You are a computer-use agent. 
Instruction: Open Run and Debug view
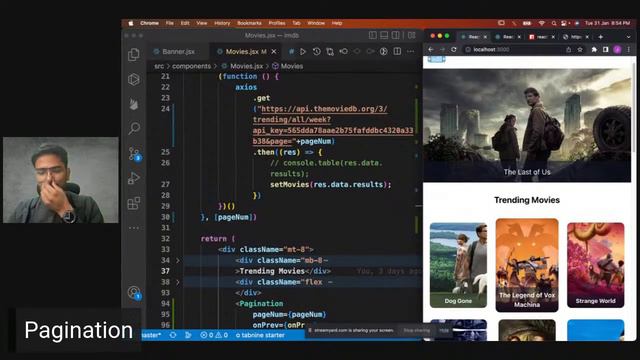(x=134, y=178)
